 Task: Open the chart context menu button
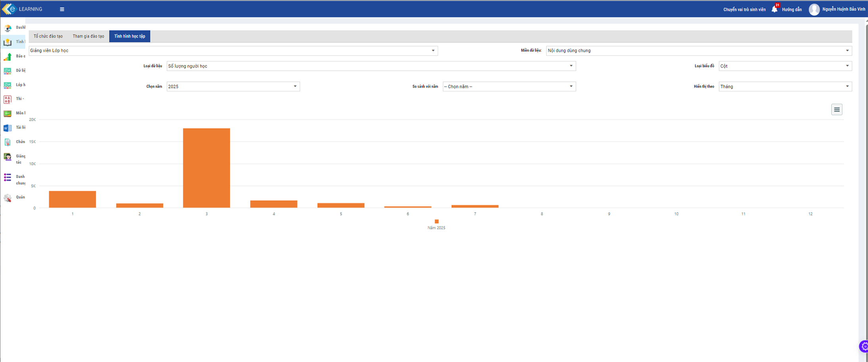coord(837,110)
